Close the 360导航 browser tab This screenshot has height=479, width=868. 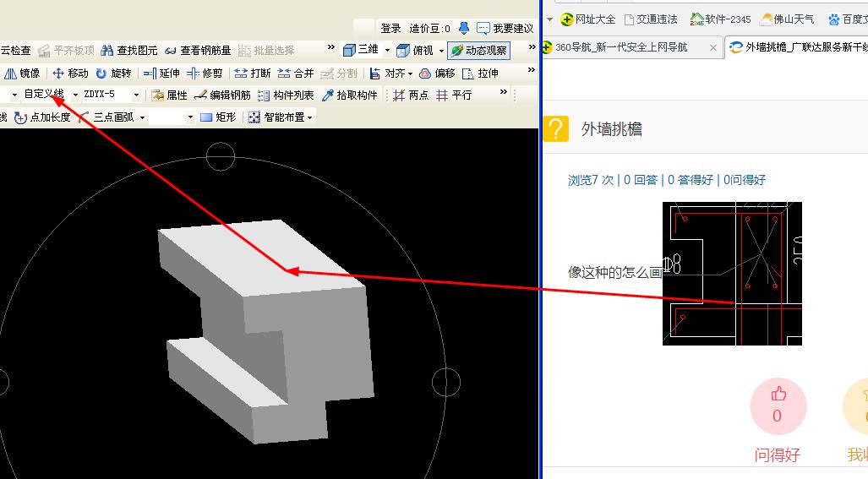tap(713, 48)
